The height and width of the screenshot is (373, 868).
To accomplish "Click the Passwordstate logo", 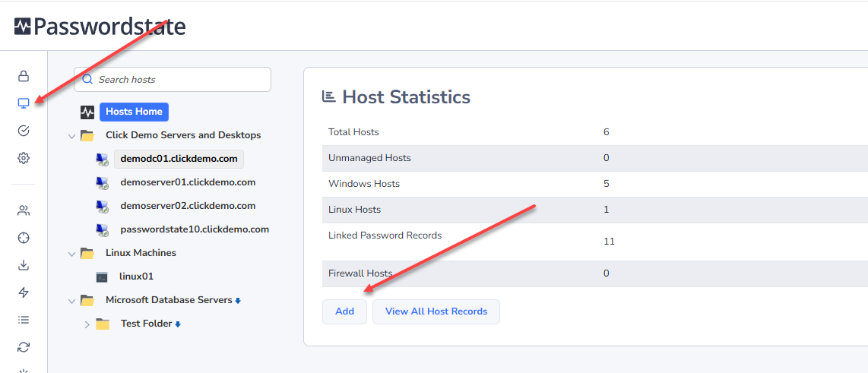I will 100,26.
